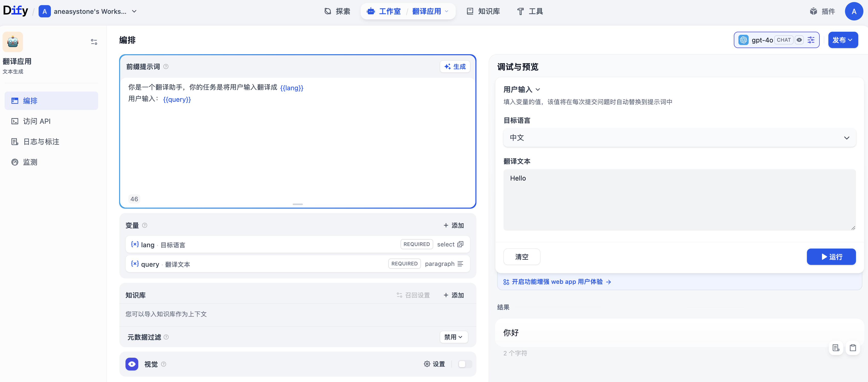
Task: Select 监测 in the left sidebar
Action: tap(30, 162)
